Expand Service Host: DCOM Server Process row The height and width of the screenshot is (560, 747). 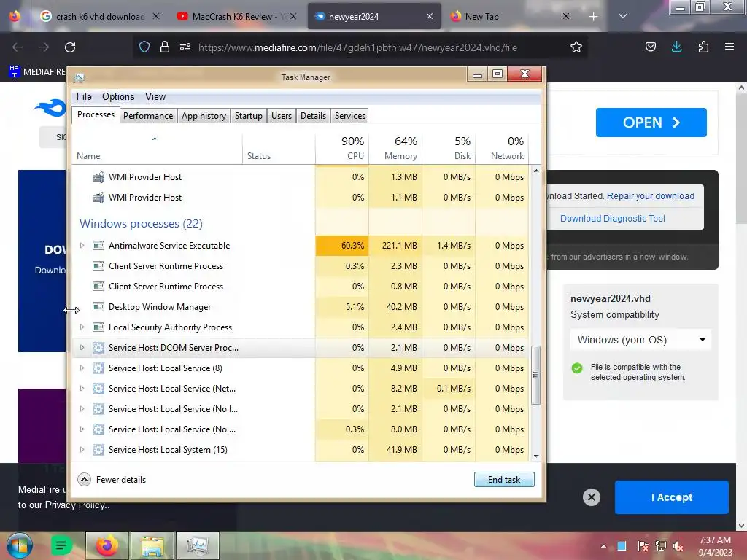(82, 348)
